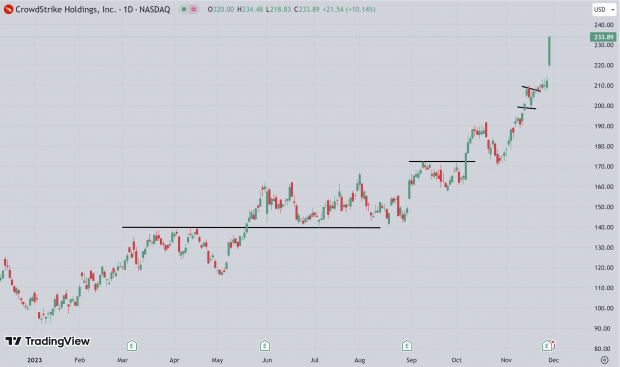Open chart settings hexagon gear icon
This screenshot has width=620, height=367.
[x=605, y=360]
